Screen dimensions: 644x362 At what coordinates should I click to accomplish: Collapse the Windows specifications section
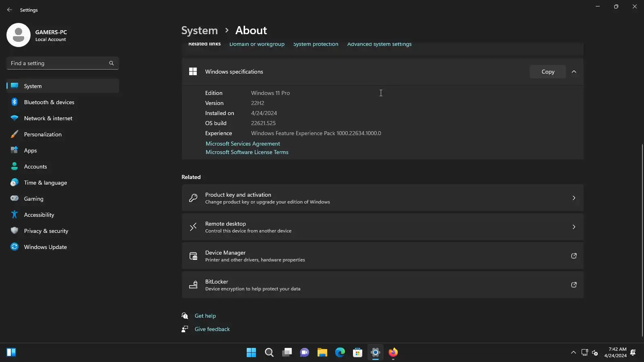574,72
